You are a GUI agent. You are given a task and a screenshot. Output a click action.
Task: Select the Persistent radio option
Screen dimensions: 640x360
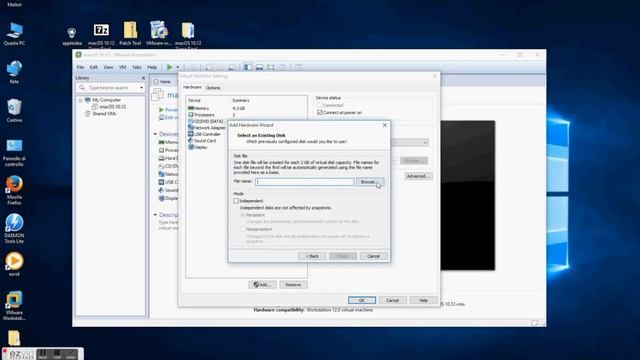pos(243,215)
